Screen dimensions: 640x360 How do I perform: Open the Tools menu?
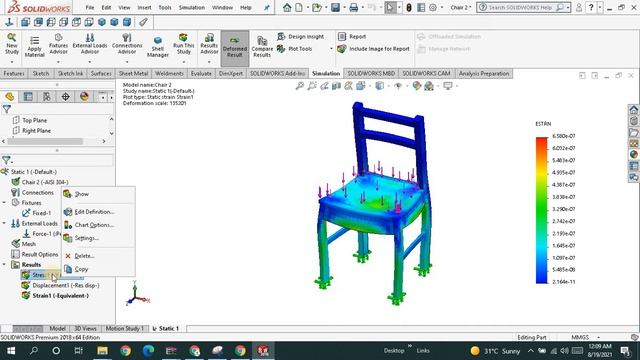[x=164, y=8]
